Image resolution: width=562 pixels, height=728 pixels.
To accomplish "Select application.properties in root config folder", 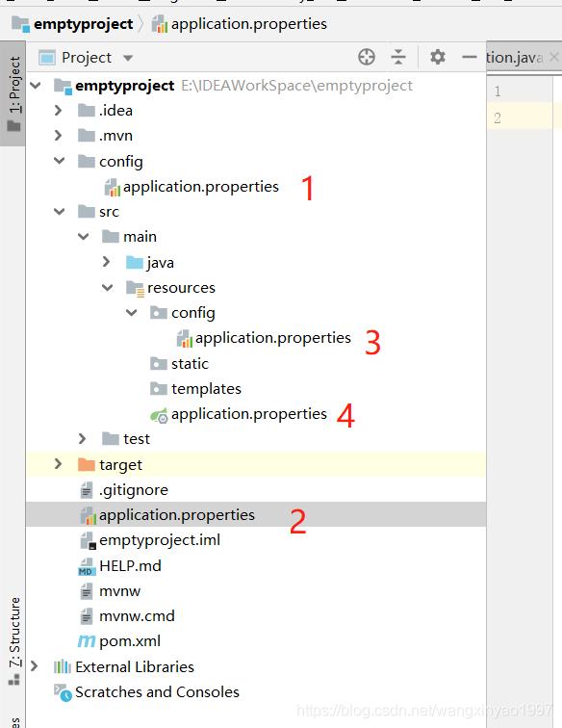I will 200,187.
